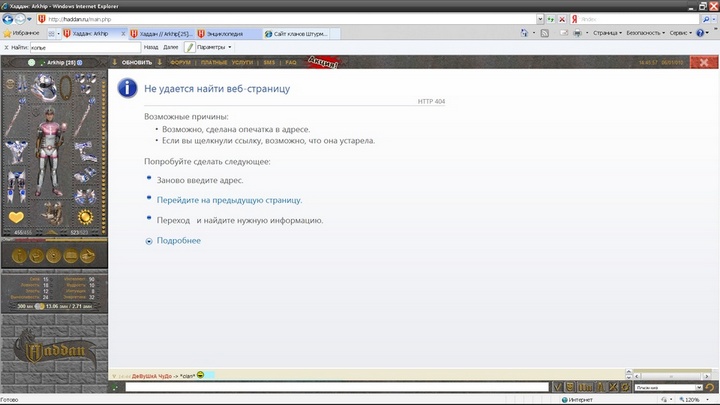Switch to the Хаддан: Arkhip tab

tap(94, 34)
